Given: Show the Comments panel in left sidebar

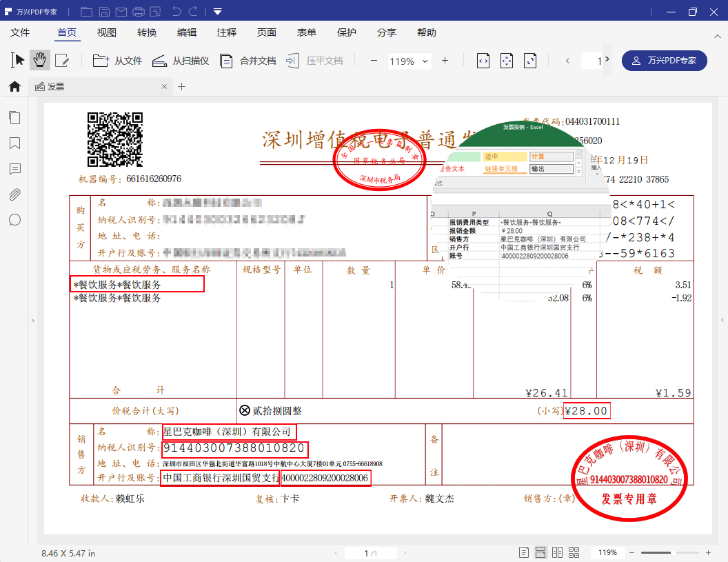Looking at the screenshot, I should 14,169.
